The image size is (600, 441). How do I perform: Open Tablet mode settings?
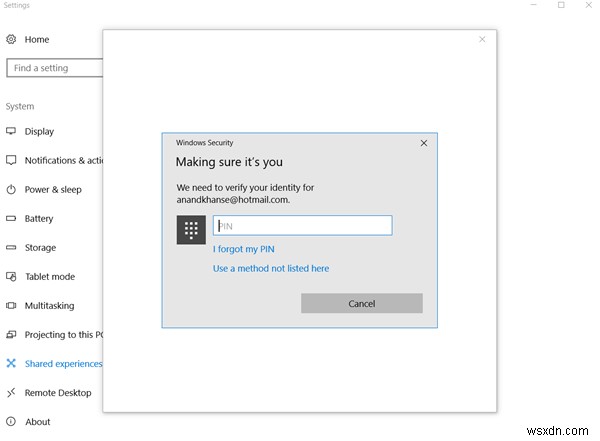tap(50, 276)
